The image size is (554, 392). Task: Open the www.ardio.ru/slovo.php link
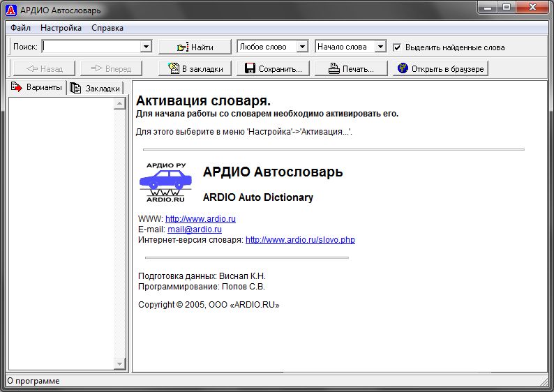click(x=300, y=240)
